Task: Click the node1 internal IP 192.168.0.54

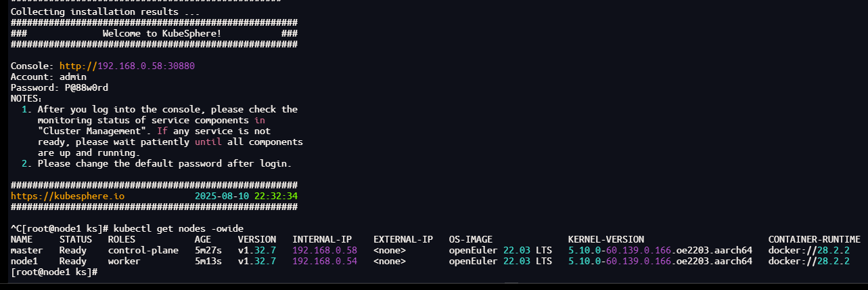Action: [x=325, y=261]
